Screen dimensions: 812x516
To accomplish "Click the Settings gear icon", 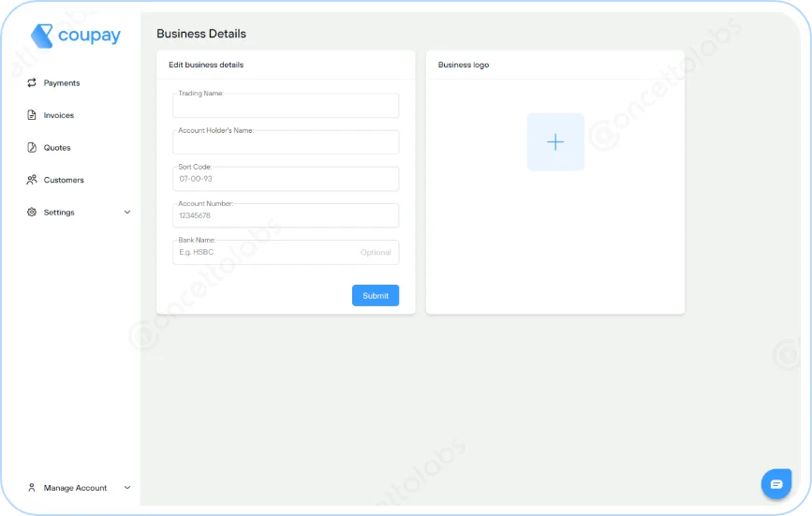I will pyautogui.click(x=32, y=213).
